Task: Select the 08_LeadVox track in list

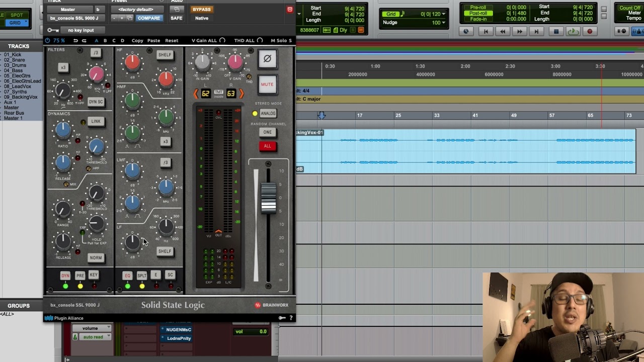Action: 18,86
